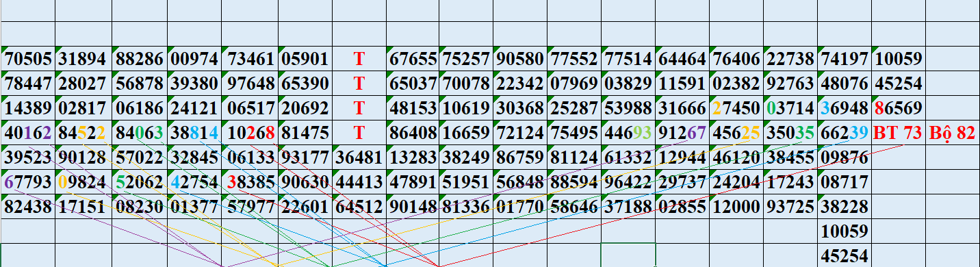Viewport: 980px width, 267px height.
Task: Click the red T in the 40162 row
Action: 359,133
